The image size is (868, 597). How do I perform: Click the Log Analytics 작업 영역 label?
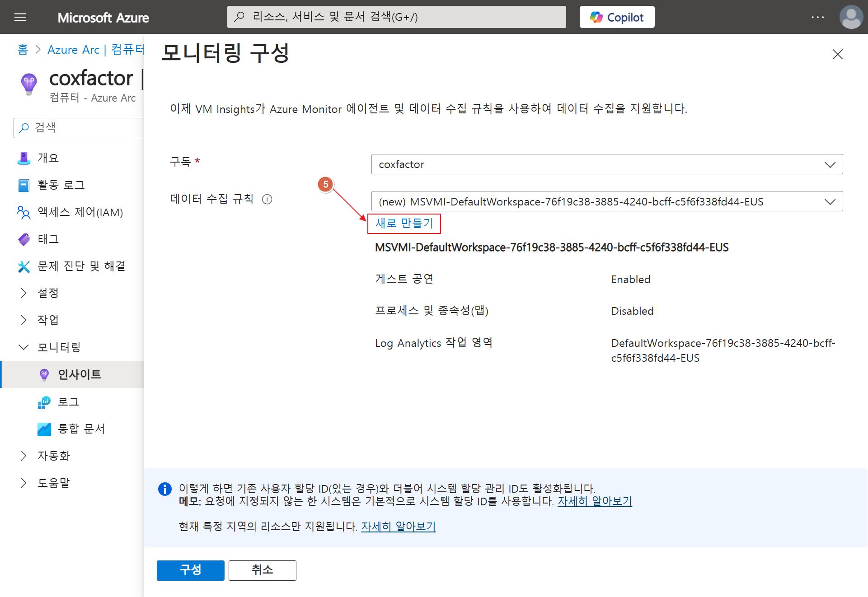pyautogui.click(x=433, y=343)
